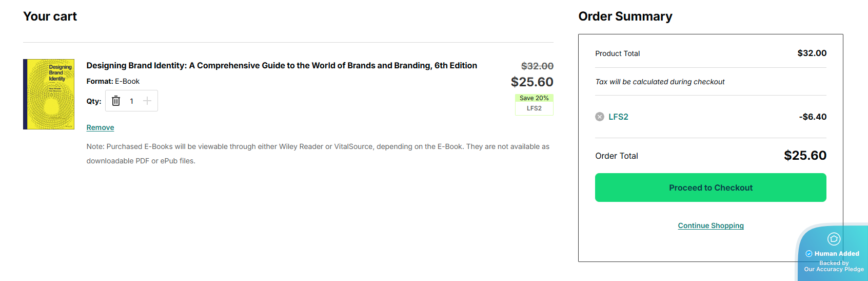Remove the LFS2 coupon with X icon
Screen dimensions: 868x281
[x=600, y=117]
